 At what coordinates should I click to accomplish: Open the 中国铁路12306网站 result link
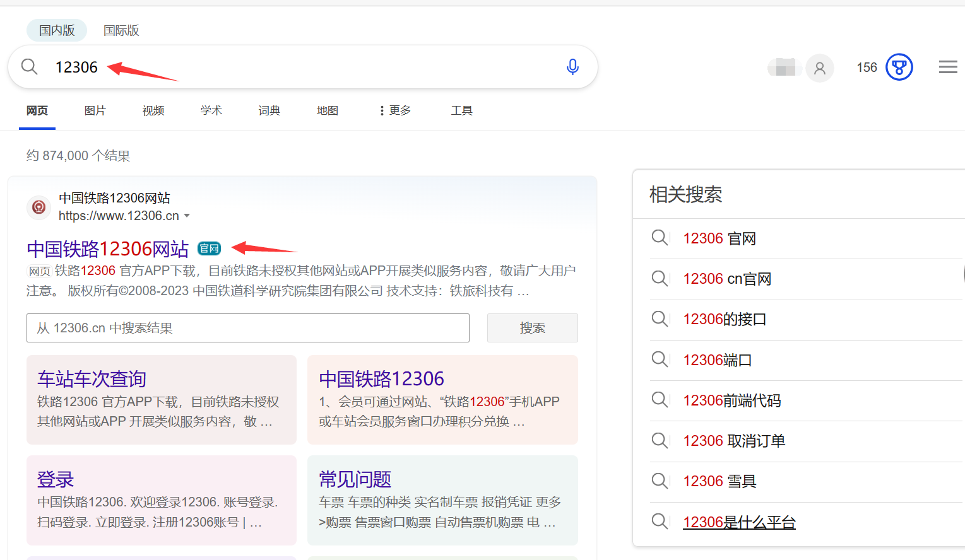click(x=107, y=248)
